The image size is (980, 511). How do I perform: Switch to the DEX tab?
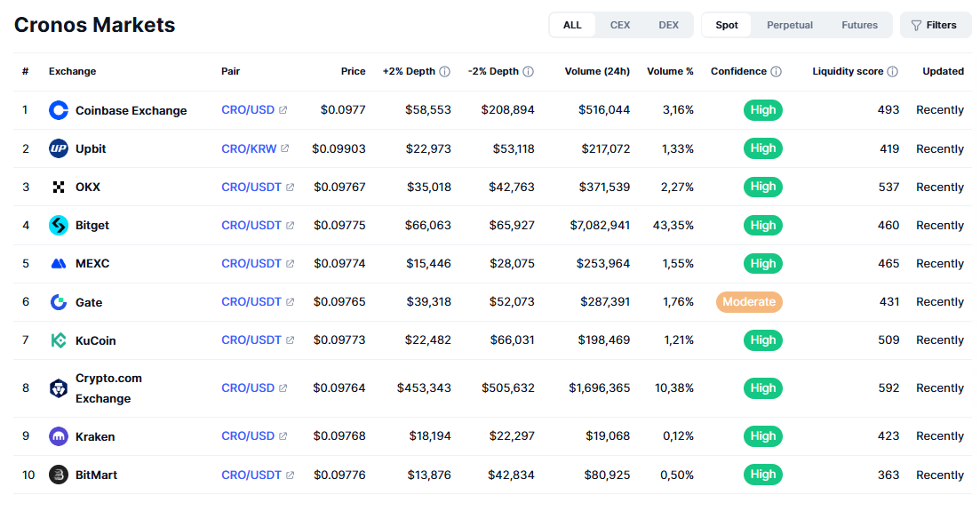click(x=668, y=25)
